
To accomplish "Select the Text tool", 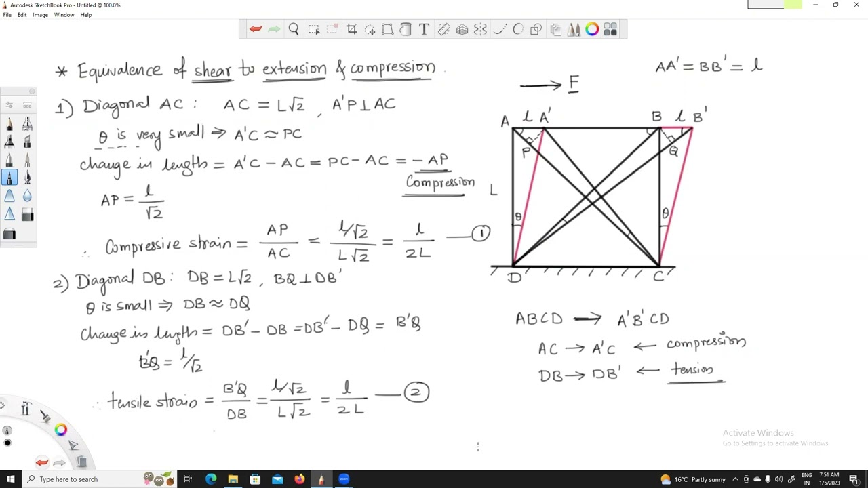I will (424, 29).
